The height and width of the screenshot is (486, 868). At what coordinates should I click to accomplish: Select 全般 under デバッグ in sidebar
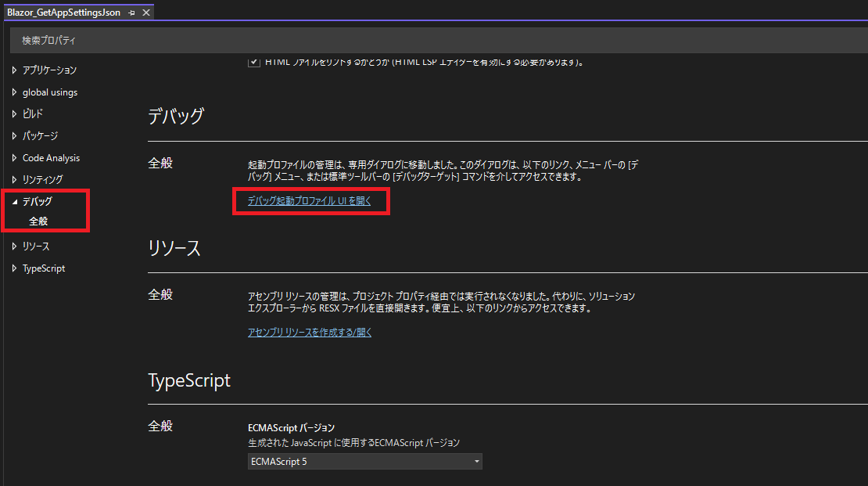[38, 221]
